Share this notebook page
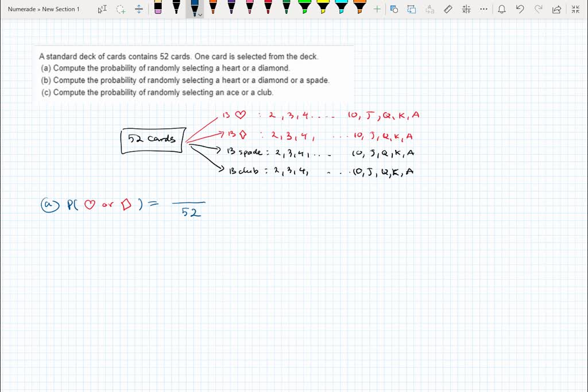Viewport: 588px width, 392px height. (x=556, y=9)
